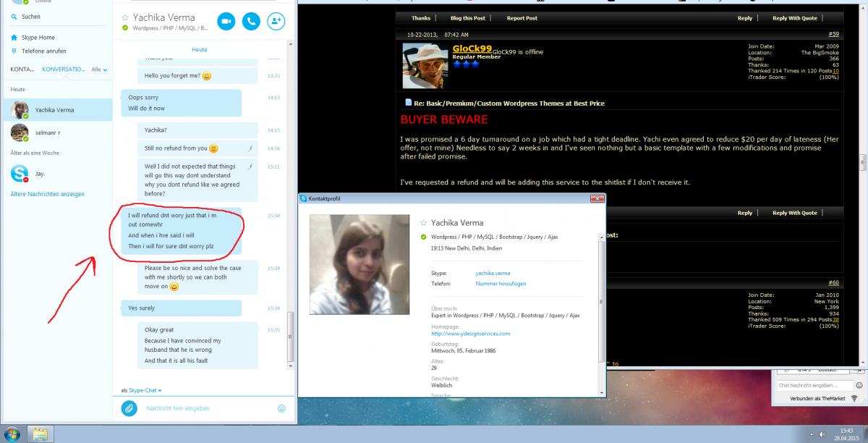The image size is (868, 443).
Task: Click the Heute date header in the chat
Action: coord(200,50)
